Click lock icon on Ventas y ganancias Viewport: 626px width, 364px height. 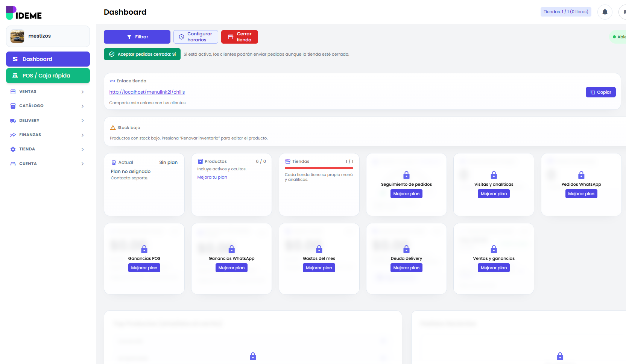494,249
